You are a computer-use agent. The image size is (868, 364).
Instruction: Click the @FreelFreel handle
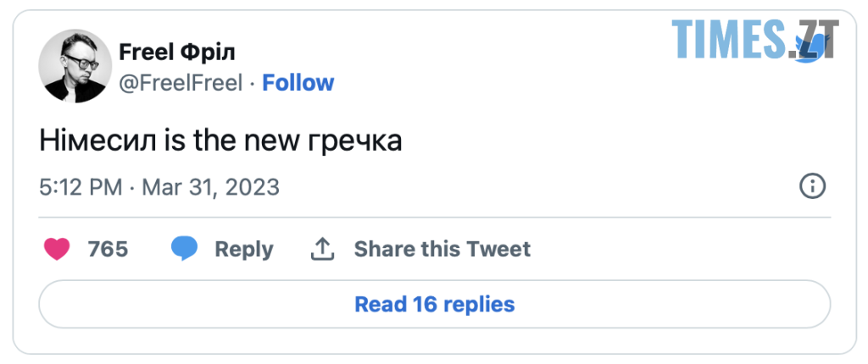pyautogui.click(x=181, y=83)
